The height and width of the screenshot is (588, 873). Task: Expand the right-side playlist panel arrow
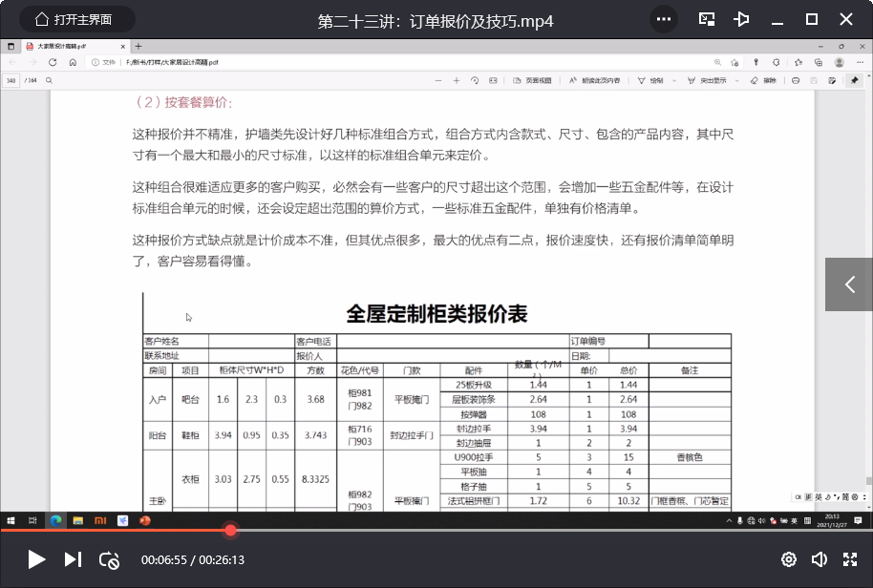849,283
